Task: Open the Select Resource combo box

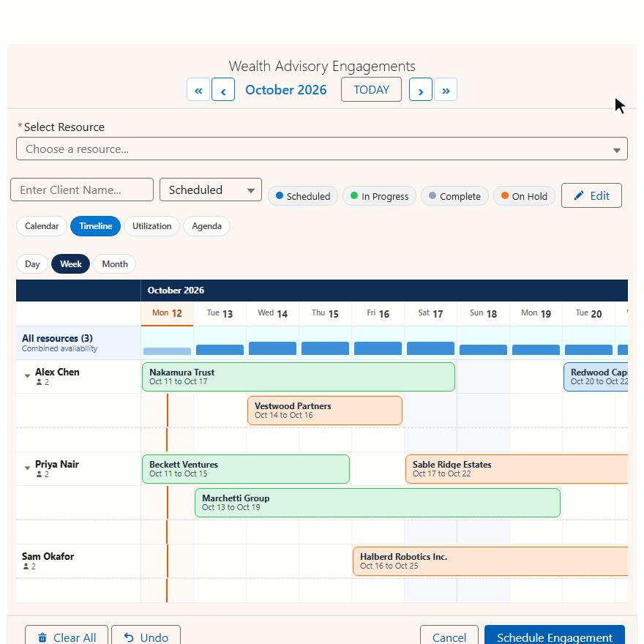Action: point(322,149)
